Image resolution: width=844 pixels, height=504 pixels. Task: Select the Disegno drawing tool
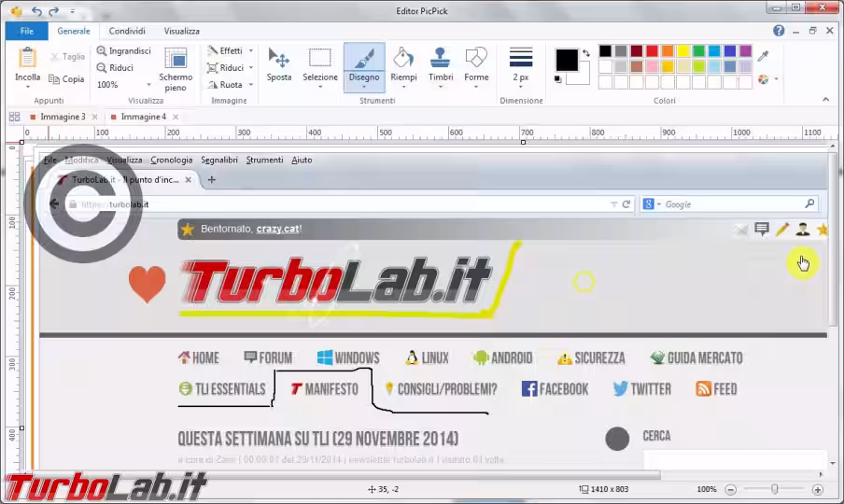tap(364, 67)
